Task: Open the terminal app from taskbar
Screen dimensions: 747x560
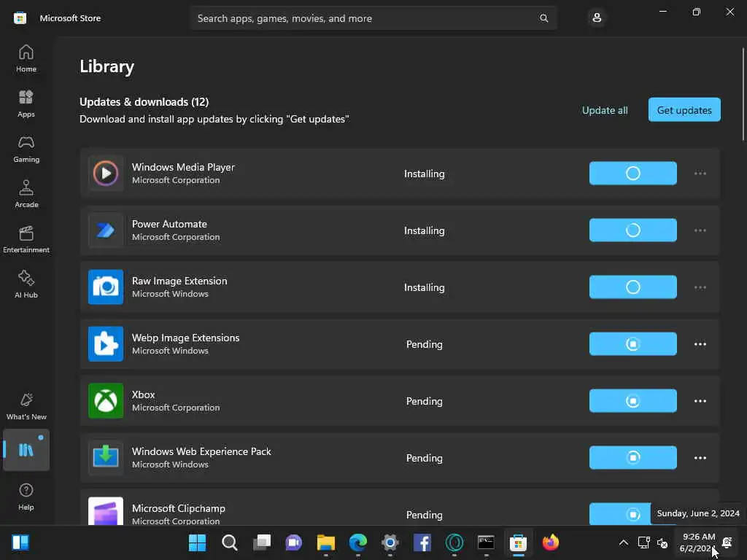Action: click(486, 542)
